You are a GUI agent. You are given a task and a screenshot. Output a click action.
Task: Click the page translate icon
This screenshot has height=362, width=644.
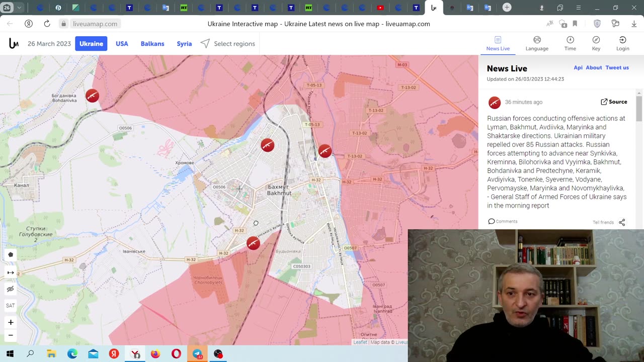click(x=550, y=24)
